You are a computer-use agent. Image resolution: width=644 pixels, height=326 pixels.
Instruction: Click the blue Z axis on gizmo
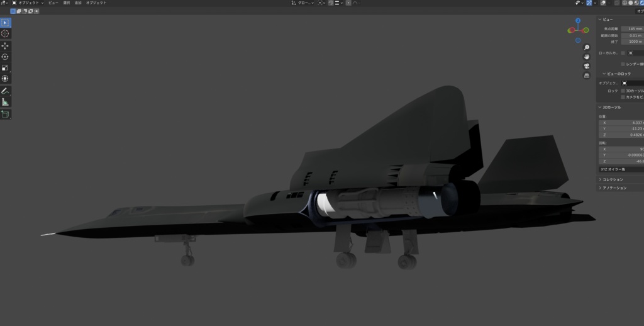tap(578, 20)
